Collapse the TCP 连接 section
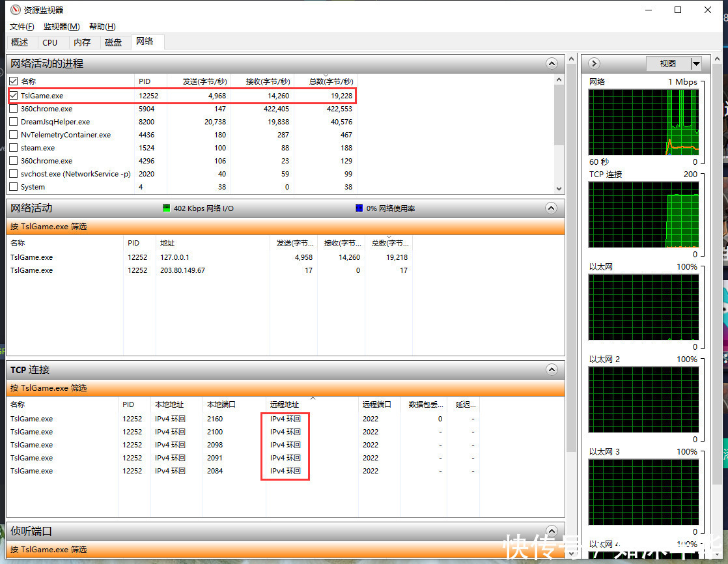Screen dimensions: 728x564 pyautogui.click(x=552, y=369)
